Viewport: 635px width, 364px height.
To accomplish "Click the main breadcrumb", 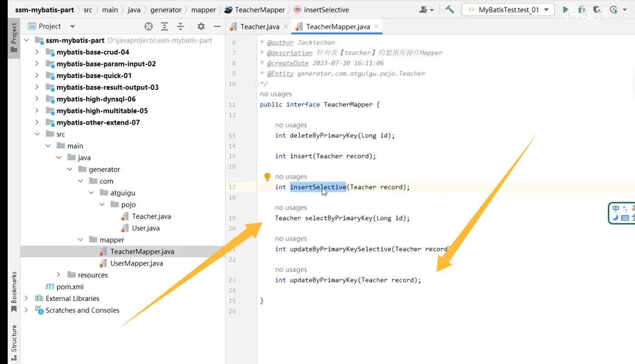I will point(110,10).
